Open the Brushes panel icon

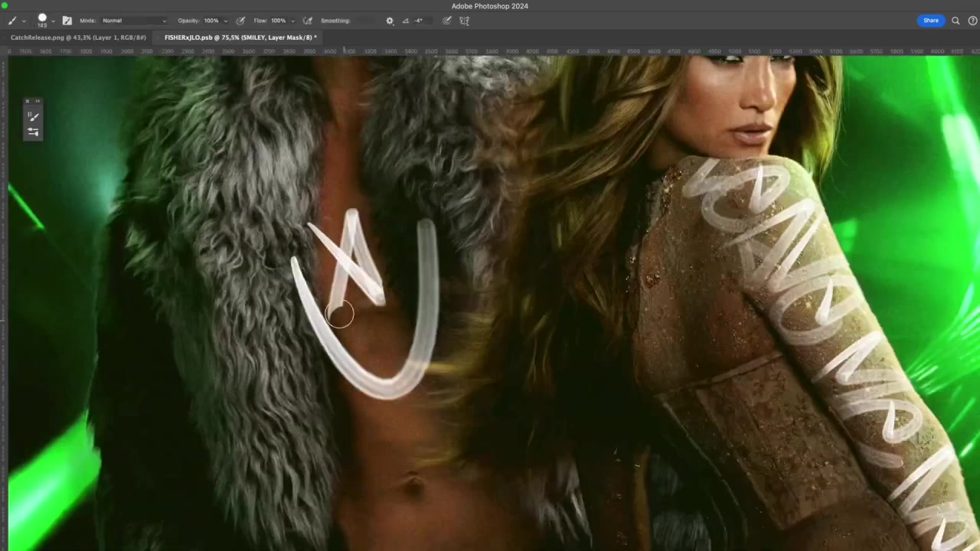point(33,116)
